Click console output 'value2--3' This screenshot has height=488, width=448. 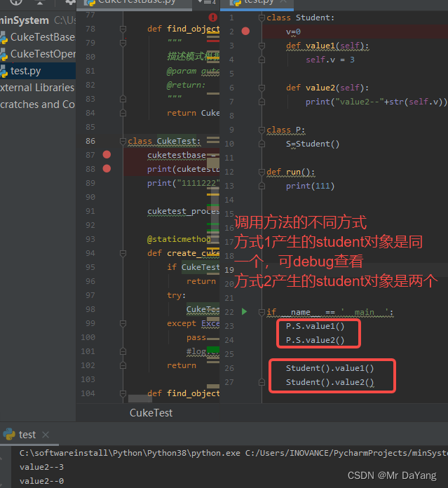pos(41,467)
